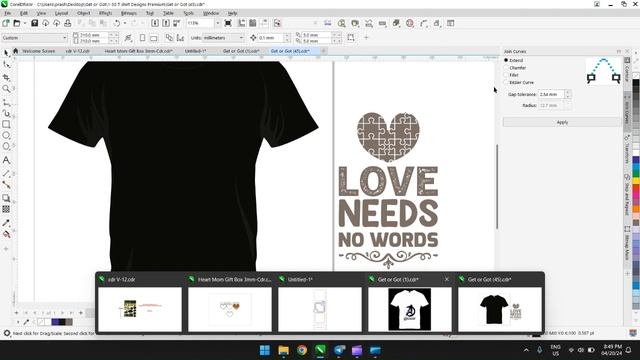The image size is (640, 360).
Task: Click Apply in Join Curves docker
Action: pos(562,122)
